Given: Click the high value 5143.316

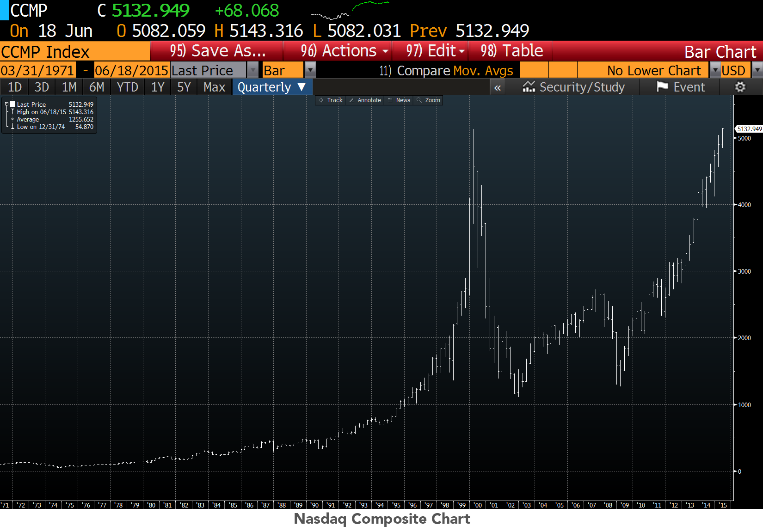Looking at the screenshot, I should click(x=266, y=31).
